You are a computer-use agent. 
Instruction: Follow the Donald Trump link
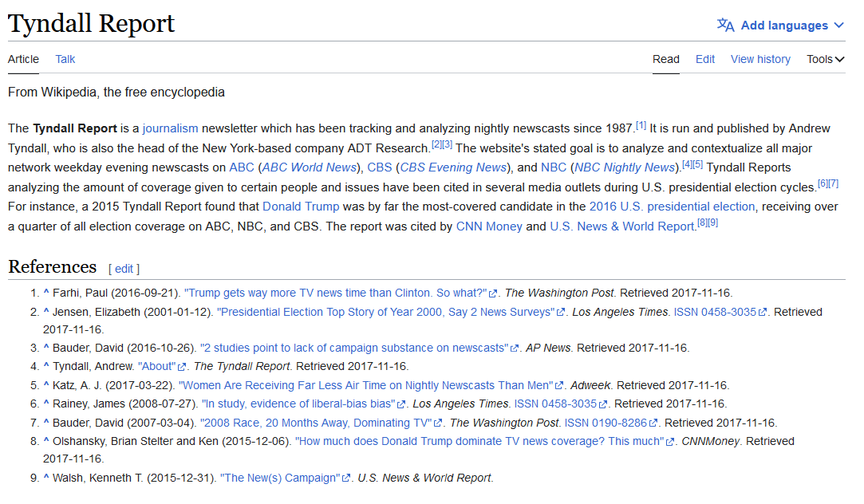[x=301, y=207]
